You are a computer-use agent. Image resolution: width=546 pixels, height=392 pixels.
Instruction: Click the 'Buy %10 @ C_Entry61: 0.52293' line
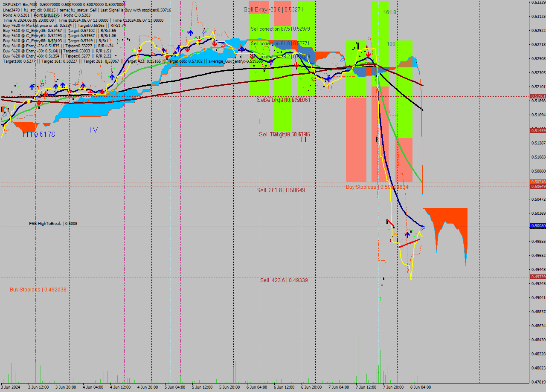(x=59, y=35)
